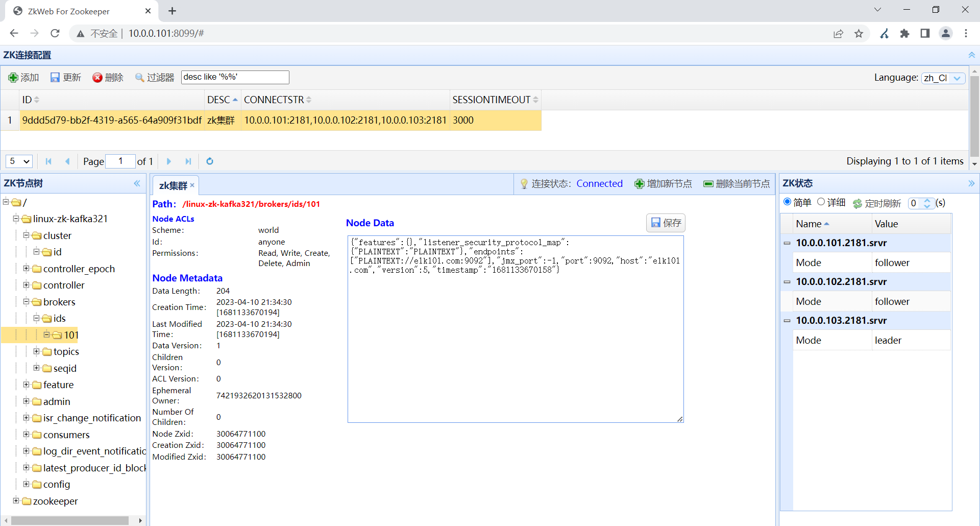Click the page number input field
Image resolution: width=980 pixels, height=526 pixels.
(x=120, y=161)
